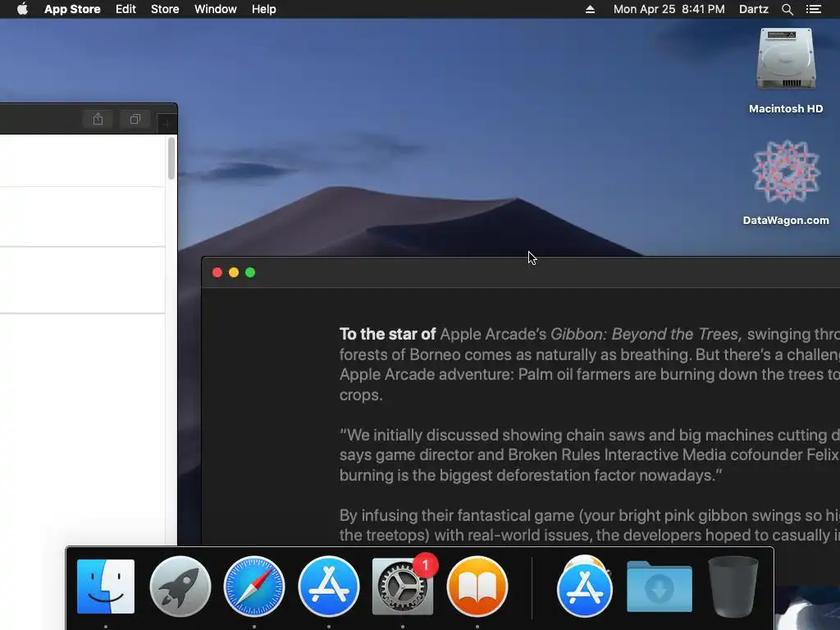Click the paragraph starting "By infusing their fantastical"
The width and height of the screenshot is (840, 630).
click(x=589, y=525)
